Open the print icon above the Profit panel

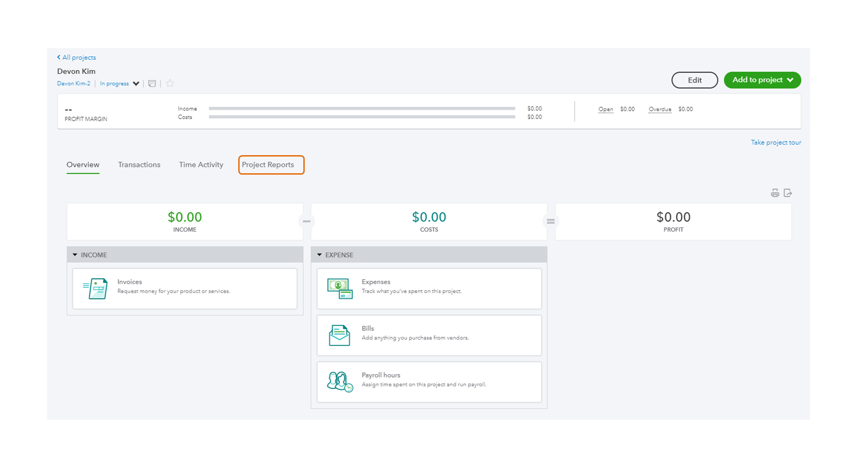pyautogui.click(x=775, y=192)
